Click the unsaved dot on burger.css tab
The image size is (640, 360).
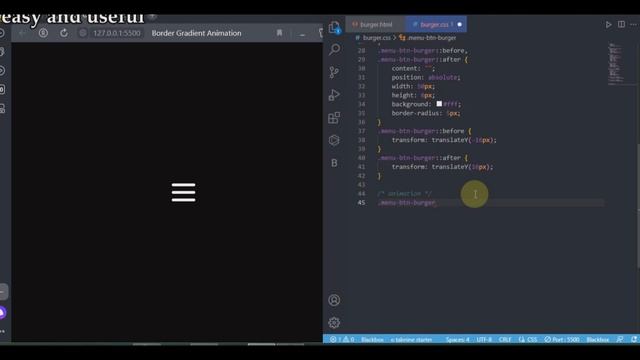460,24
